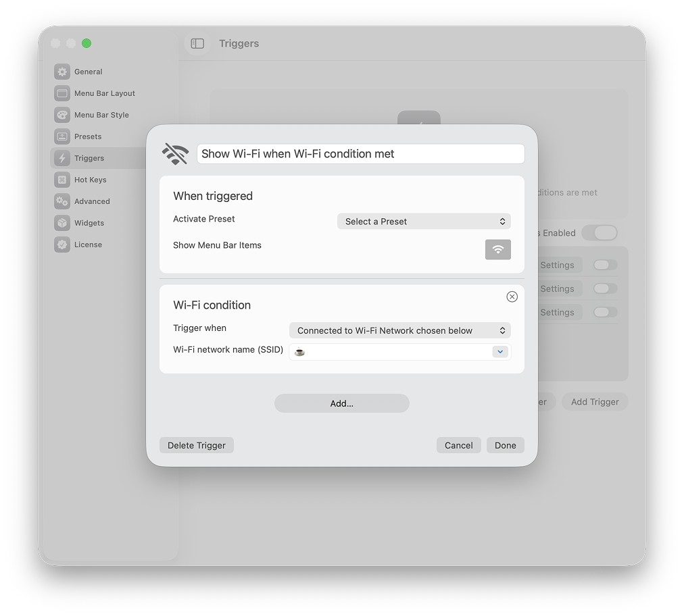Remove the Wi-Fi condition with X icon
684x616 pixels.
pos(512,297)
